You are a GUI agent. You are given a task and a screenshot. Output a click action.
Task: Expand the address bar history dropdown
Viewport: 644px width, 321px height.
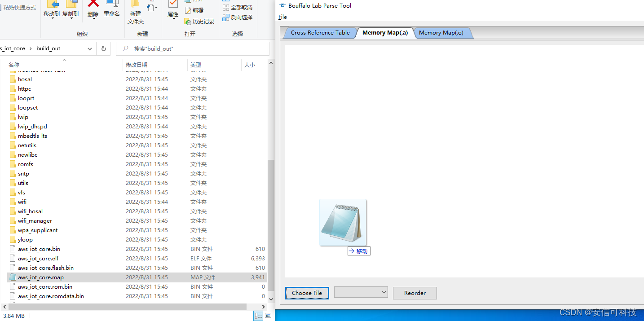(90, 48)
